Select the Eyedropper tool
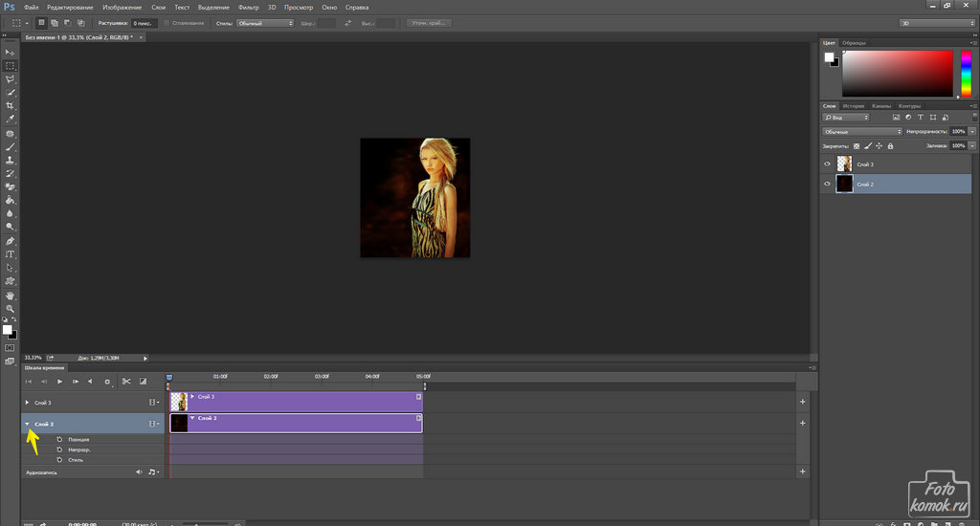This screenshot has width=980, height=526. click(x=10, y=119)
